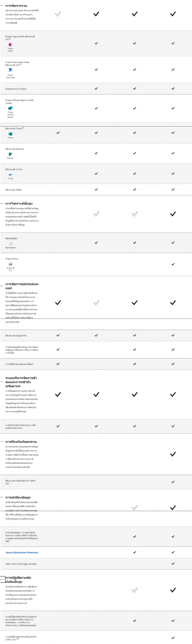Collapse the การป้องกันภัยคุกคาม section
Image resolution: width=192 pixels, height=644 pixels.
click(x=2, y=442)
